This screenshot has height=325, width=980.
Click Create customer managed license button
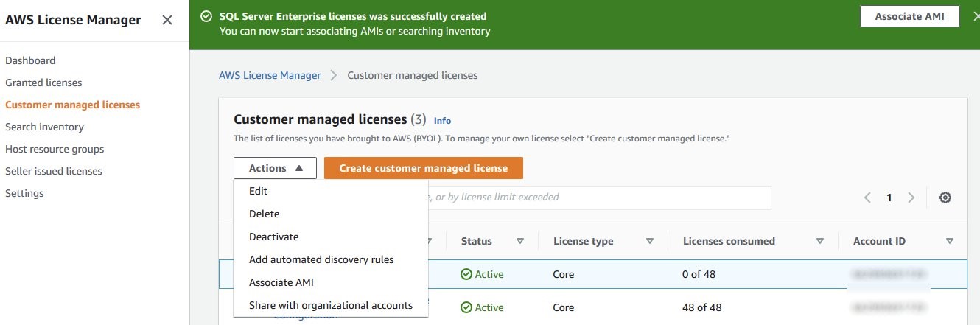click(424, 168)
